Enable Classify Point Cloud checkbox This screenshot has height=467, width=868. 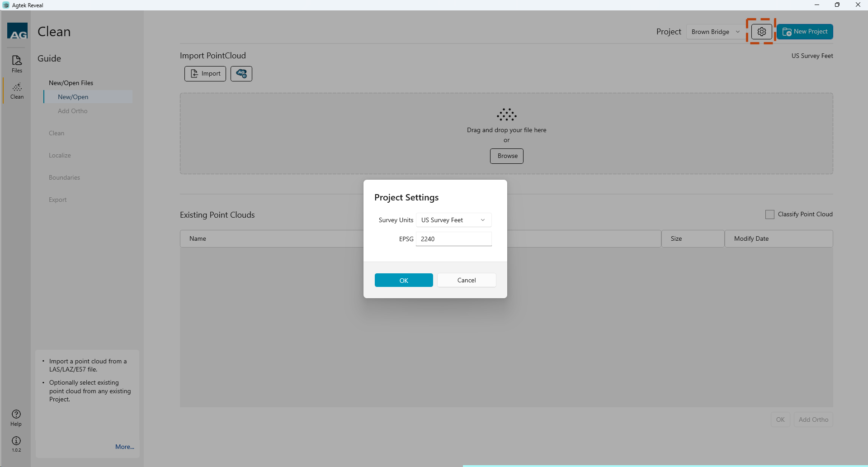770,214
